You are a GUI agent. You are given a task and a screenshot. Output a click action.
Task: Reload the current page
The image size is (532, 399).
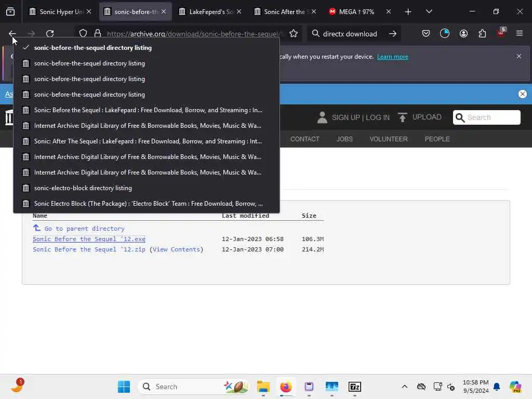[50, 34]
